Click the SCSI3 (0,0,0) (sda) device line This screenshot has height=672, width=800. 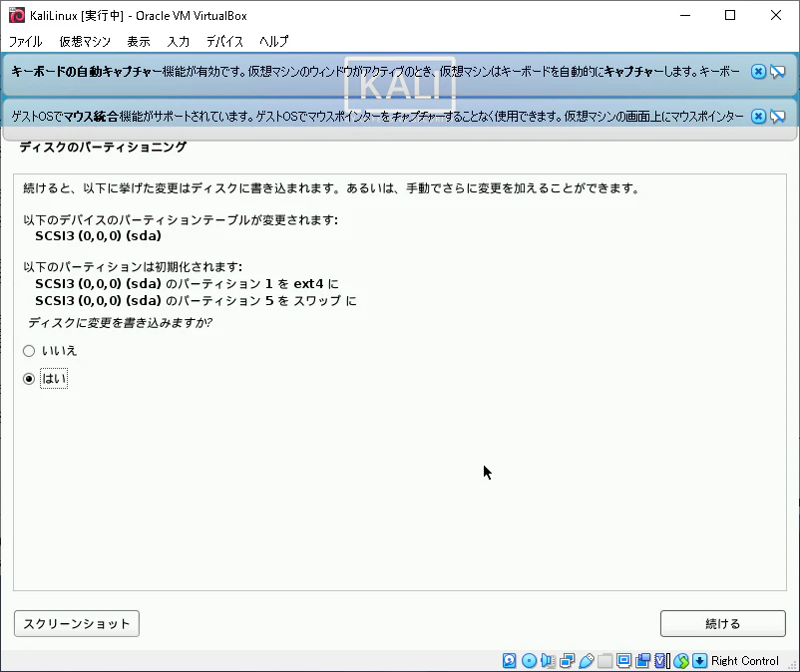point(98,236)
